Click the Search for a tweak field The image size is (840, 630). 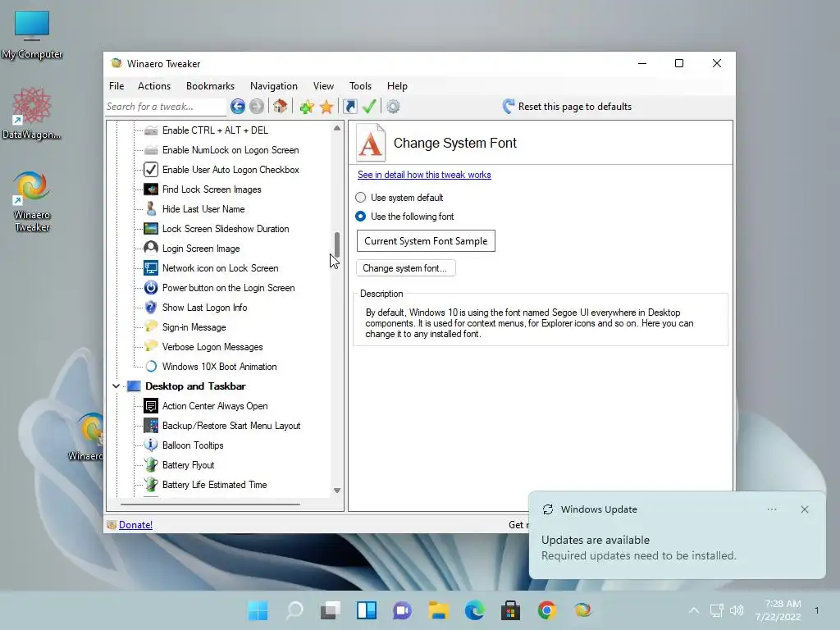pyautogui.click(x=166, y=107)
